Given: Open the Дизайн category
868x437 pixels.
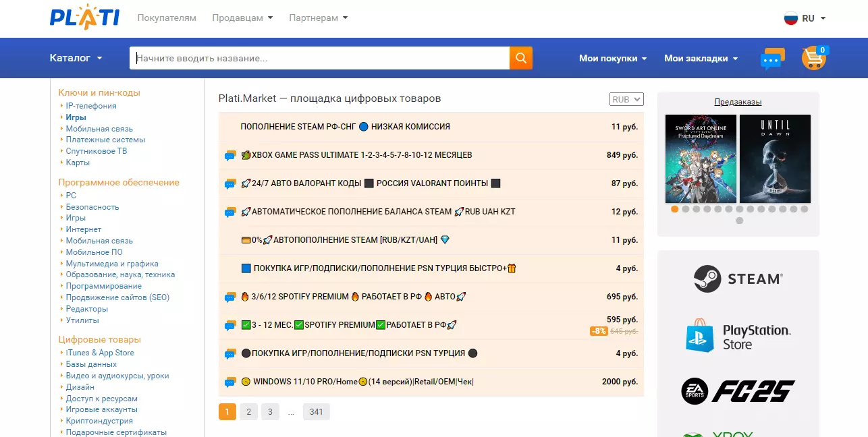Looking at the screenshot, I should [80, 387].
